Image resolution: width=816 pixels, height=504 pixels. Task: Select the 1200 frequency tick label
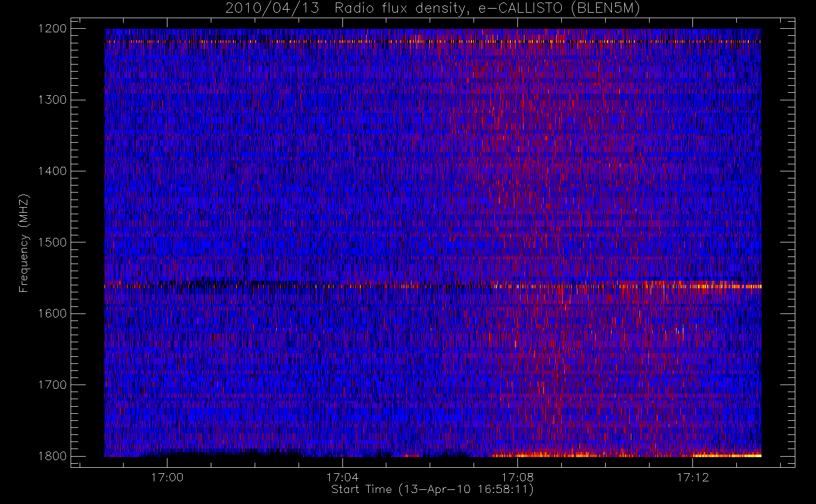coord(52,29)
